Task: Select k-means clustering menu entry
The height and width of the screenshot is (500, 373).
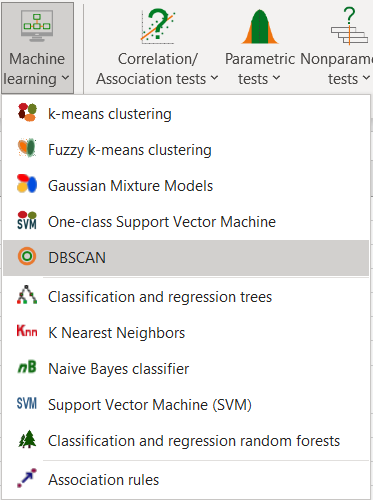Action: pyautogui.click(x=186, y=114)
